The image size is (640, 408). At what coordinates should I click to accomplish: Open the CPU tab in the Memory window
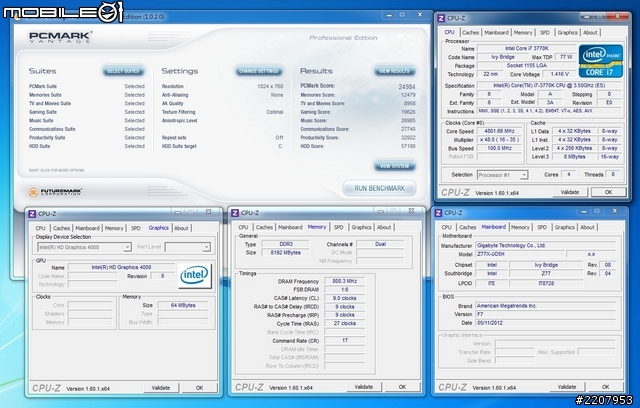click(243, 227)
